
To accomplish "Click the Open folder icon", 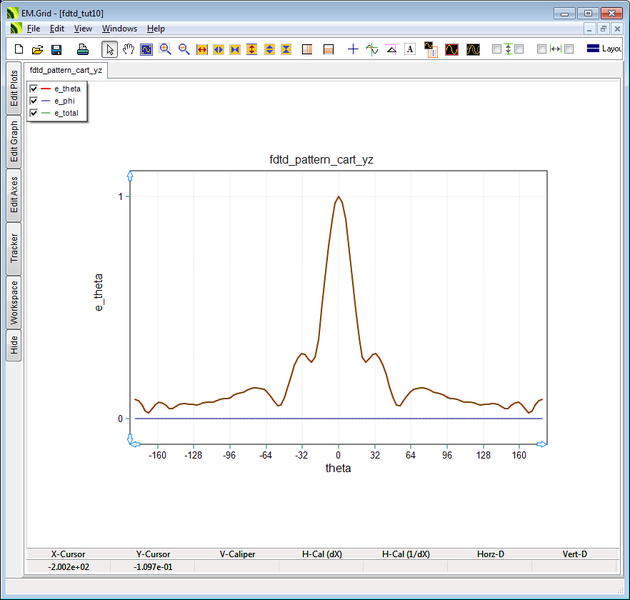I will 37,49.
